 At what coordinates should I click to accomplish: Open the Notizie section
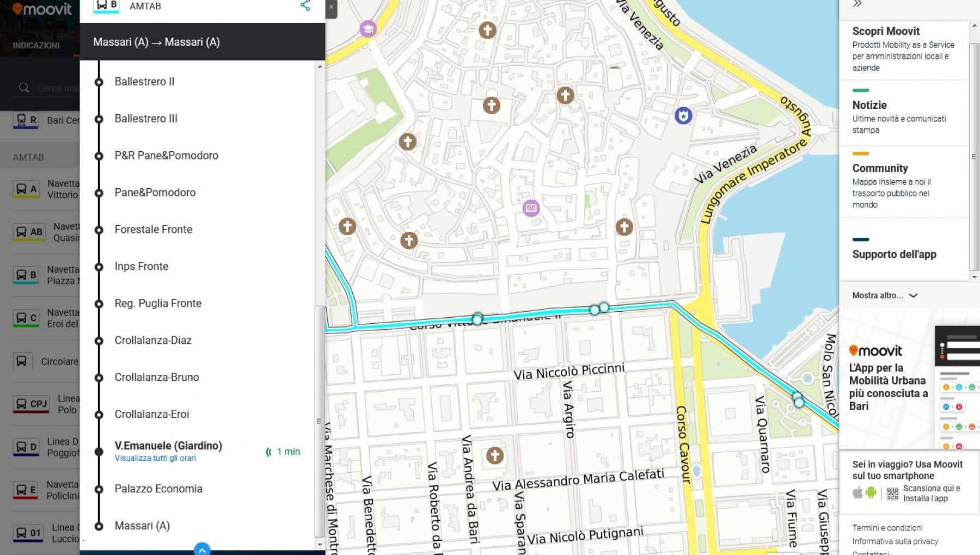tap(904, 112)
